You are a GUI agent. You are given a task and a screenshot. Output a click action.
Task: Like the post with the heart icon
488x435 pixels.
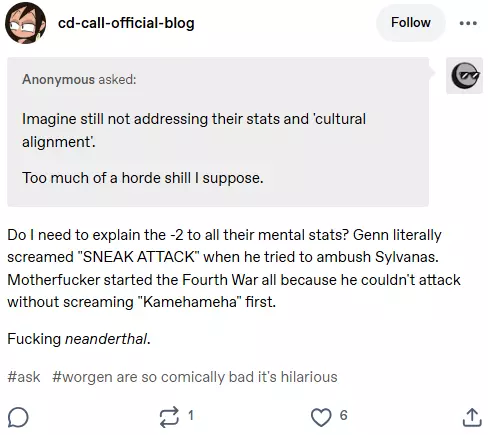point(321,417)
